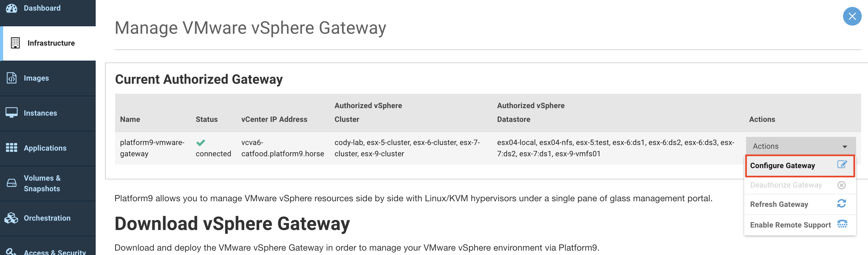Screen dimensions: 868x255
Task: Click the Enable Remote Support icon
Action: point(842,224)
